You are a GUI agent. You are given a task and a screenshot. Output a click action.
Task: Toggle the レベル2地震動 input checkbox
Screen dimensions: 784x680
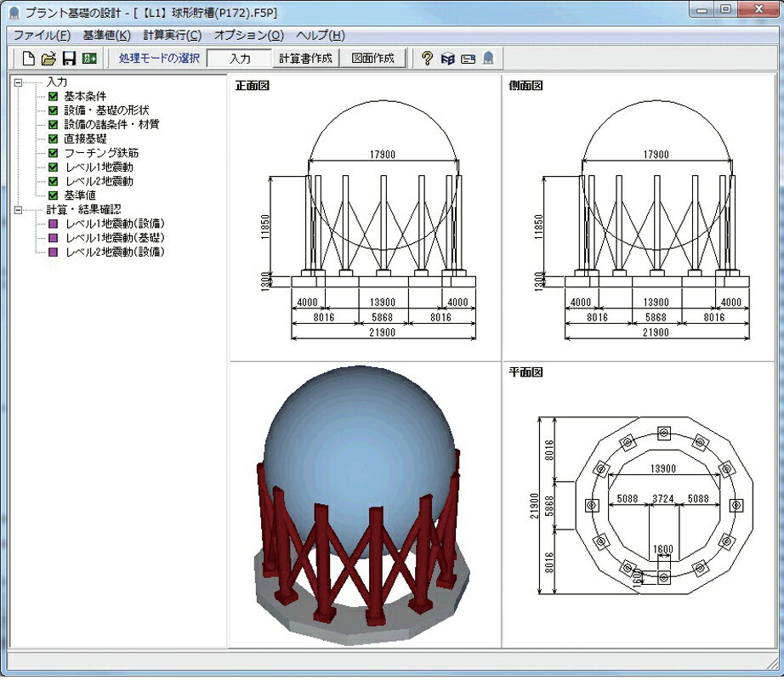pyautogui.click(x=53, y=181)
